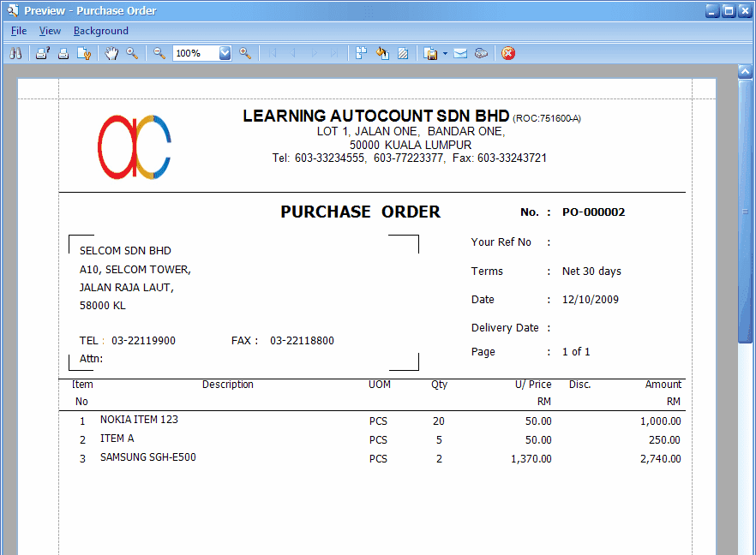Select the Hand tool
This screenshot has width=756, height=555.
(111, 53)
